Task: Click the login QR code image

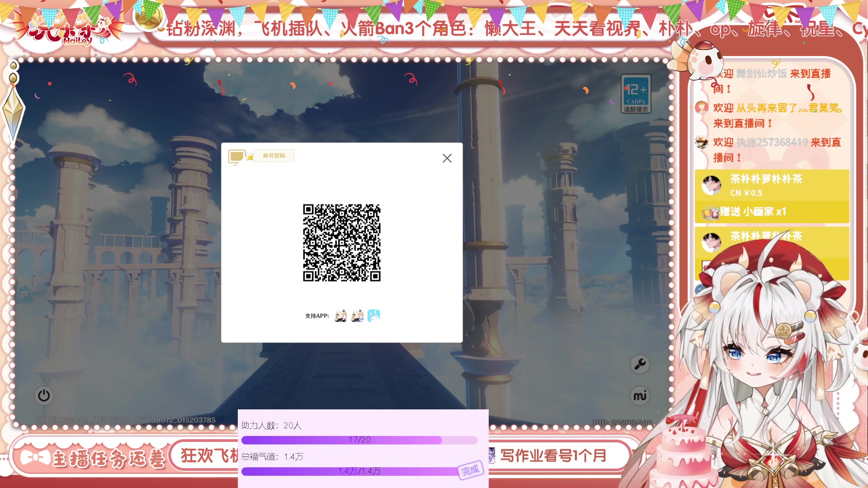Action: 342,243
